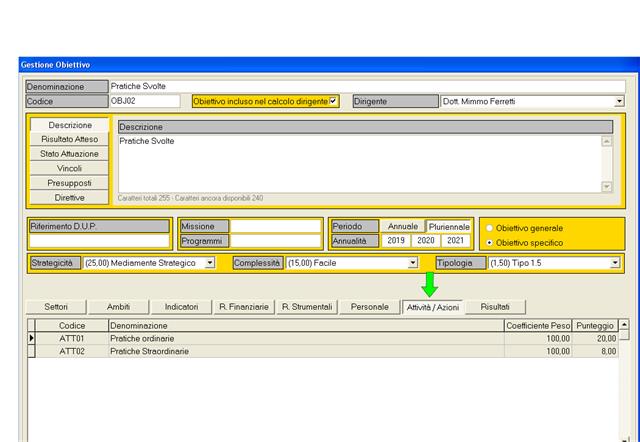
Task: Choose the Annuale period option
Action: pos(403,226)
